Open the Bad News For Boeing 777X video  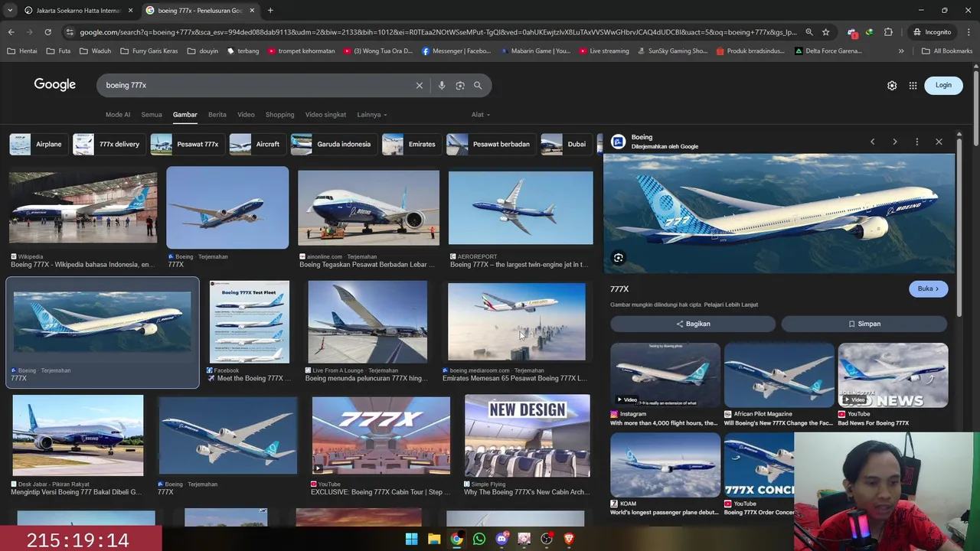click(x=893, y=375)
